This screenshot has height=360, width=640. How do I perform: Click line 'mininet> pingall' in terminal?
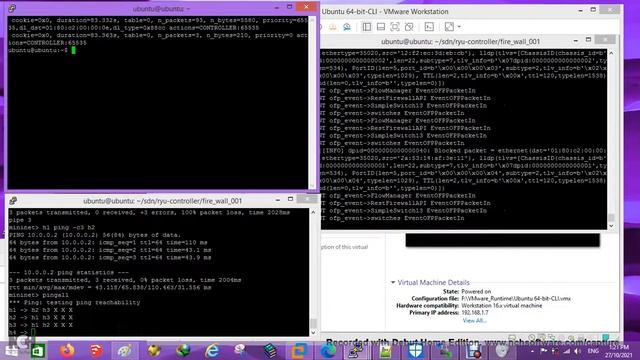click(39, 295)
